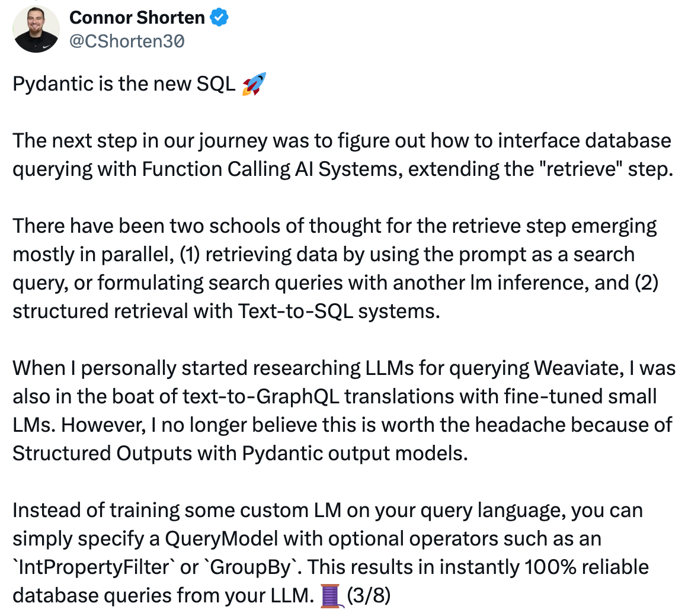
Task: Click 'Text-to-SQL' in the third paragraph
Action: (x=296, y=312)
